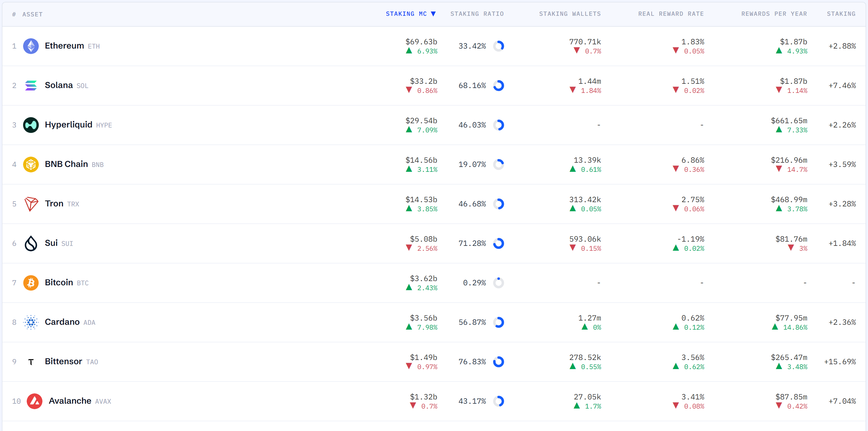Screen dimensions: 868x431
Task: Click Bitcoin's 0.29% staking ratio value
Action: pyautogui.click(x=474, y=283)
